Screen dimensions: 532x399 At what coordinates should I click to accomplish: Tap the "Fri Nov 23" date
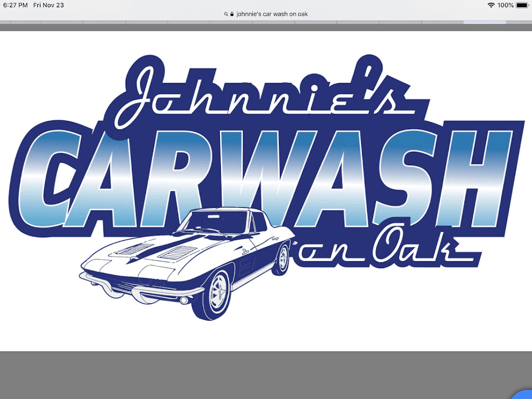tap(48, 5)
